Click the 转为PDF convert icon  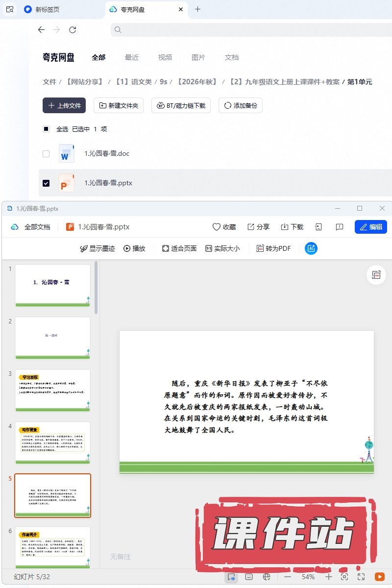(274, 248)
